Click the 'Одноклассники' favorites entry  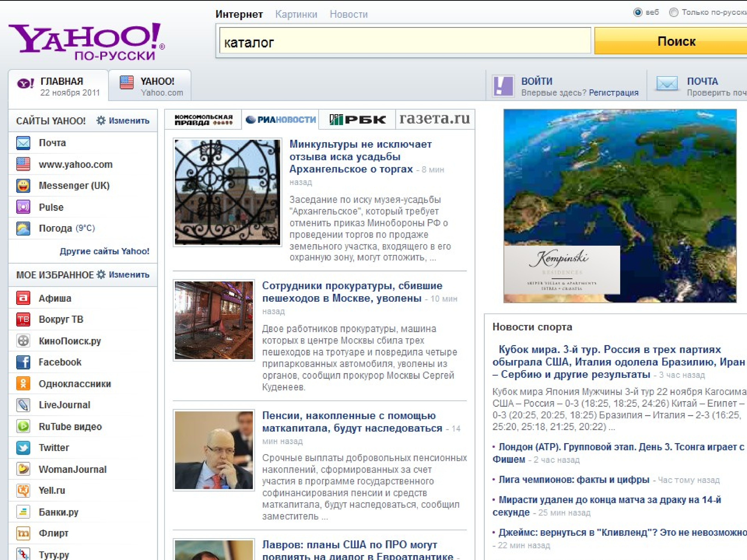pyautogui.click(x=83, y=384)
